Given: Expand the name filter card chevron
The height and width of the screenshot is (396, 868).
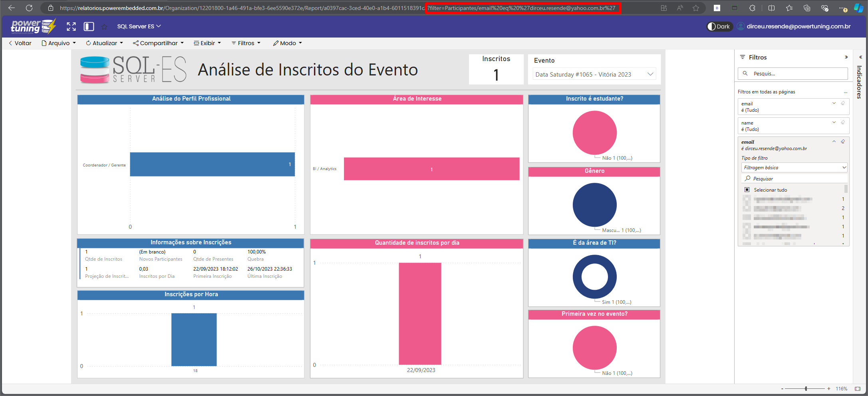Looking at the screenshot, I should (834, 123).
